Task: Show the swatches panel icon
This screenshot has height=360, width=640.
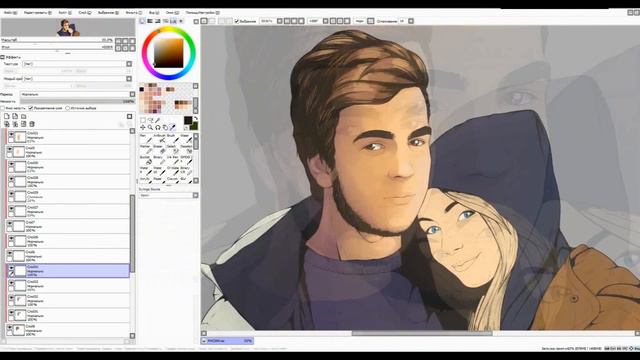Action: coord(173,21)
